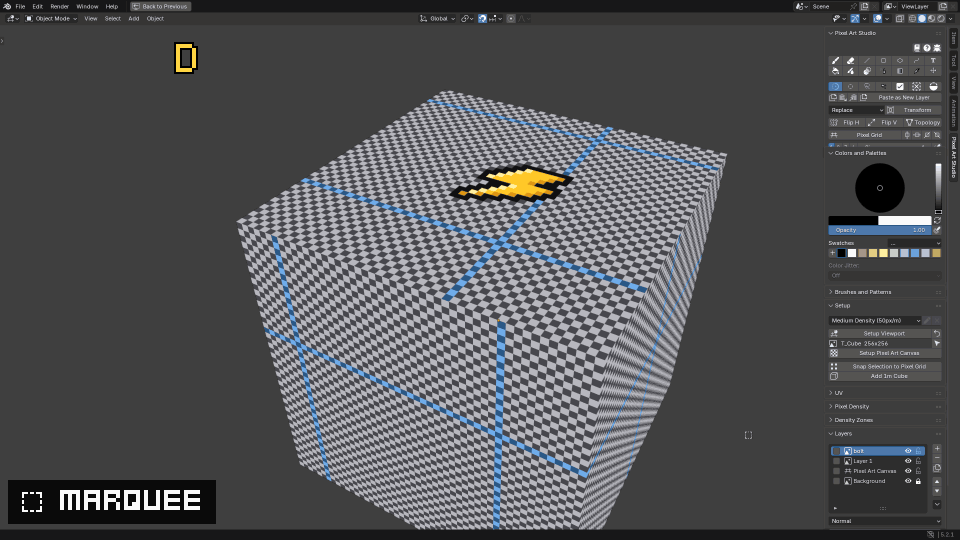Viewport: 960px width, 540px height.
Task: Pick the blue color swatch
Action: (x=915, y=253)
